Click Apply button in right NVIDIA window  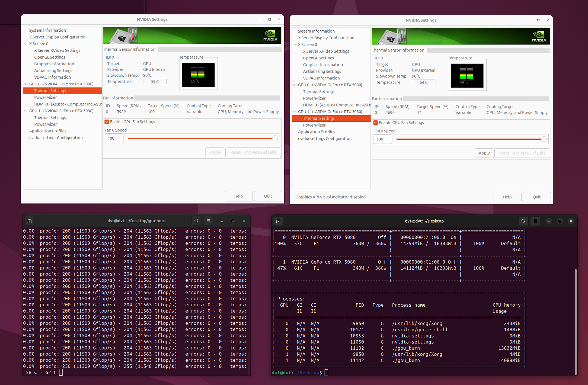tap(484, 153)
